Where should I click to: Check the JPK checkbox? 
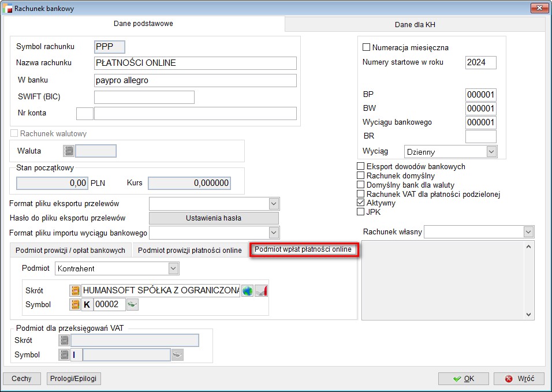click(361, 212)
